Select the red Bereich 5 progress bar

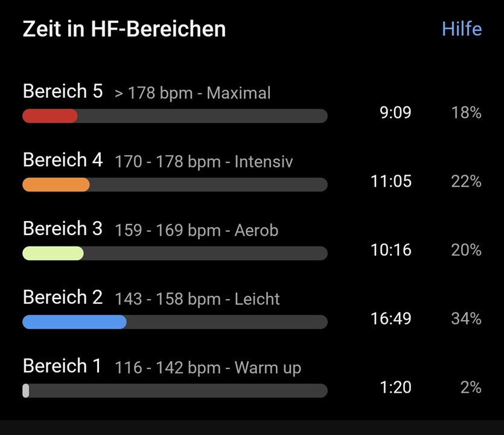(x=175, y=116)
